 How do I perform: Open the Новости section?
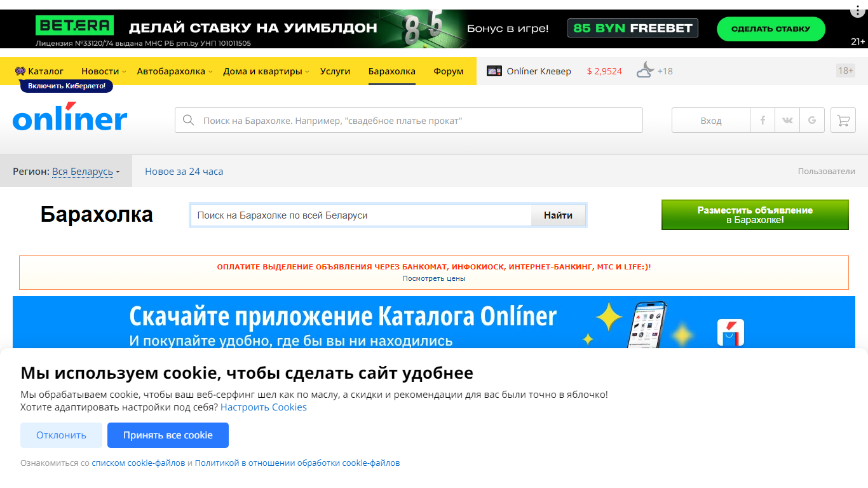tap(100, 71)
